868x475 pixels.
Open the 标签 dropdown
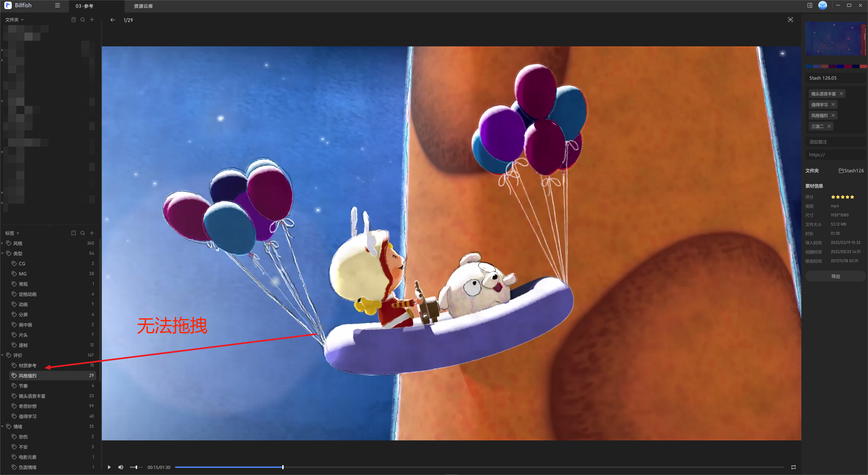pyautogui.click(x=12, y=233)
